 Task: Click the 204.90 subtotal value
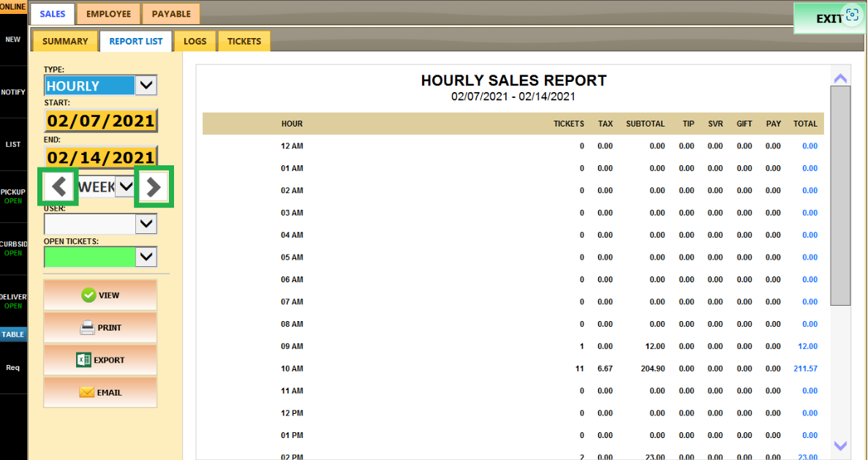click(653, 369)
